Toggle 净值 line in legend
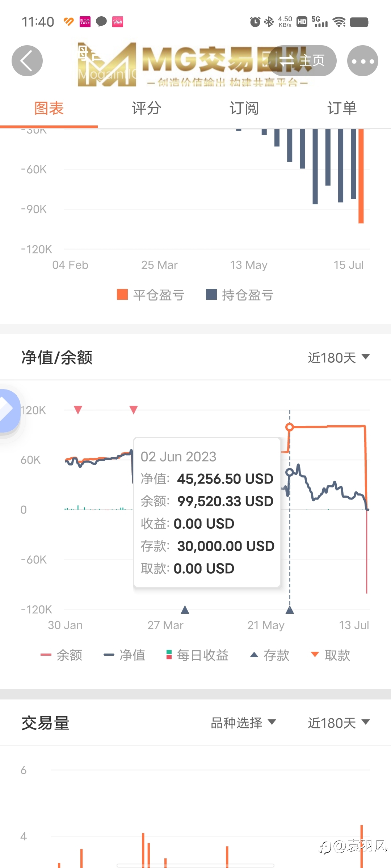 pos(125,655)
